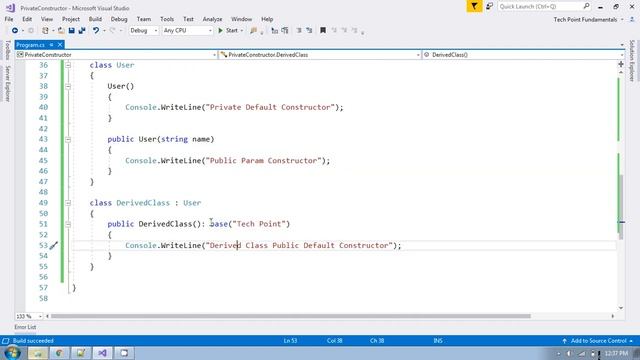Click the vertical scrollbar thumb in editor
The height and width of the screenshot is (360, 640).
click(621, 207)
